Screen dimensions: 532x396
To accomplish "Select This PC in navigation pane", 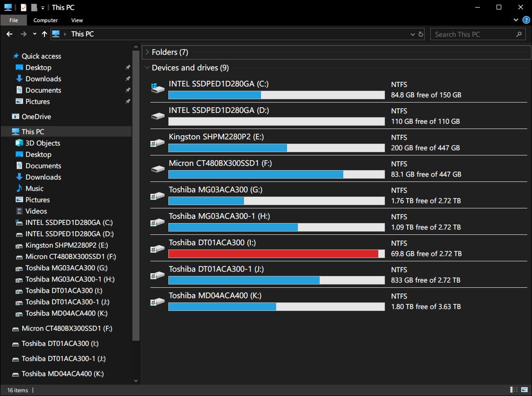I will point(33,131).
